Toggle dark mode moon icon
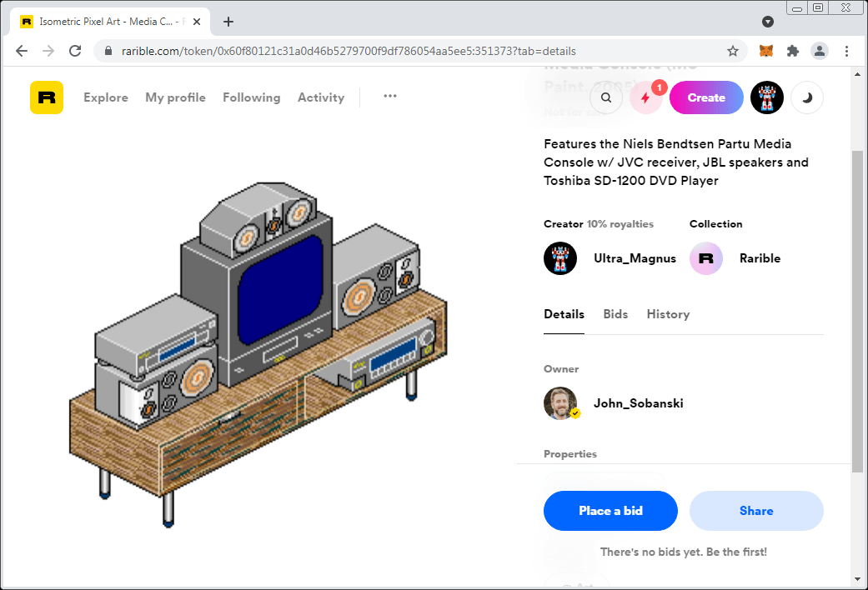 point(807,97)
